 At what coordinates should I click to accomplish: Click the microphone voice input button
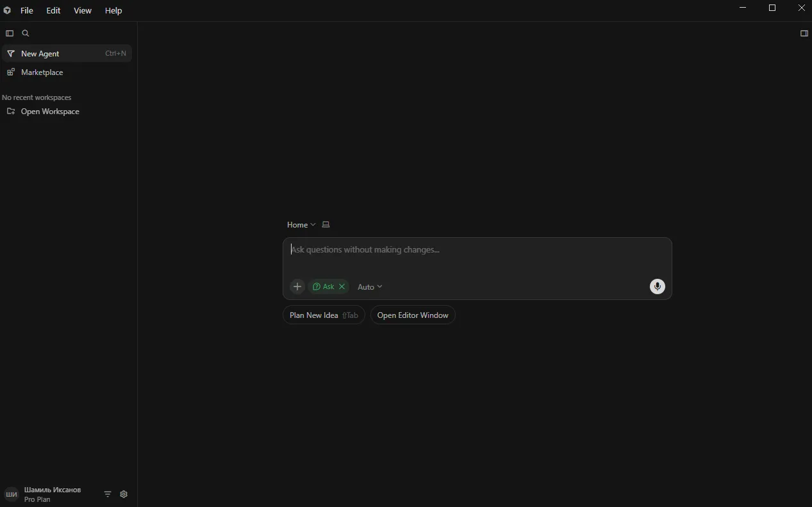657,287
